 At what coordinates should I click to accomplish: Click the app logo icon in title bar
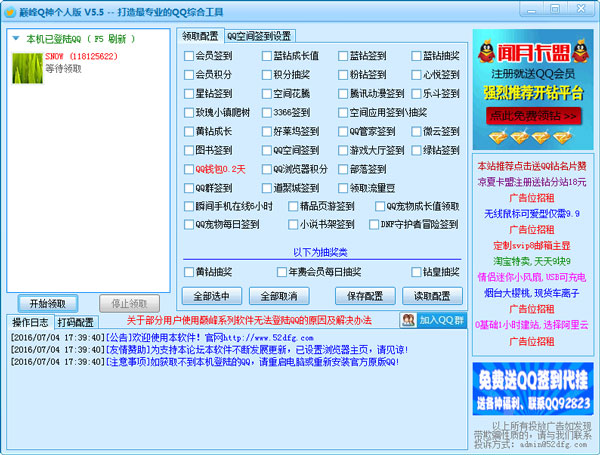(x=10, y=12)
